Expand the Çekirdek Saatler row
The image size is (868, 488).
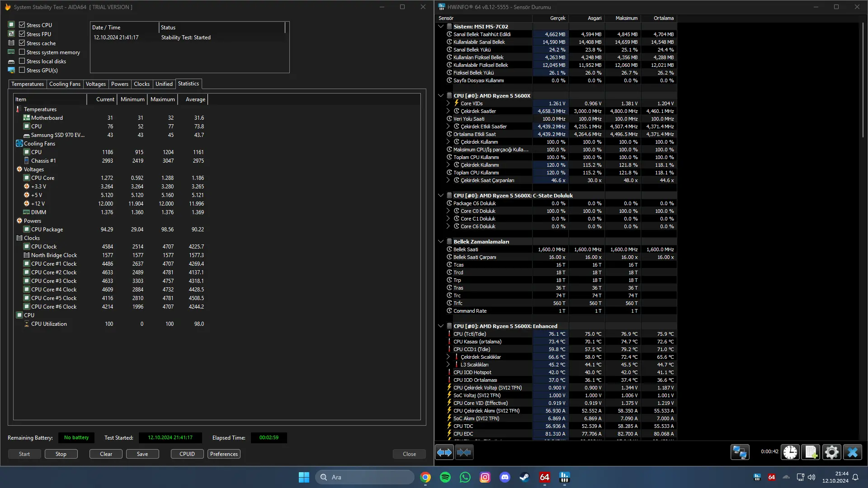pos(448,111)
